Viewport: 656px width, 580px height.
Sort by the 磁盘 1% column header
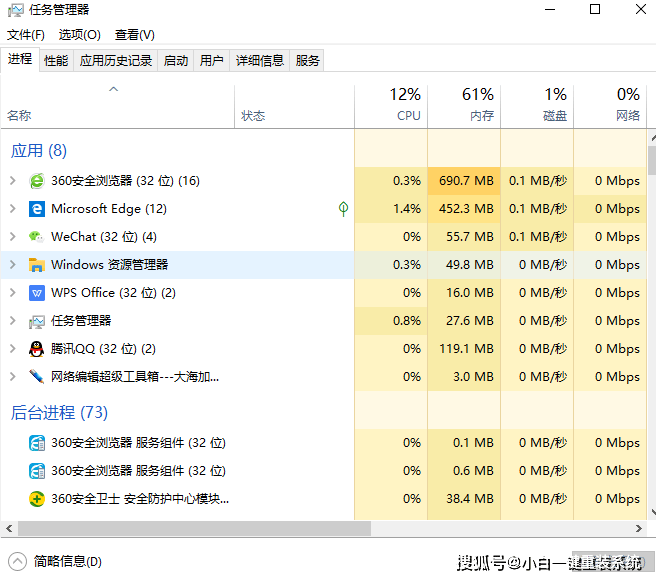pos(537,107)
